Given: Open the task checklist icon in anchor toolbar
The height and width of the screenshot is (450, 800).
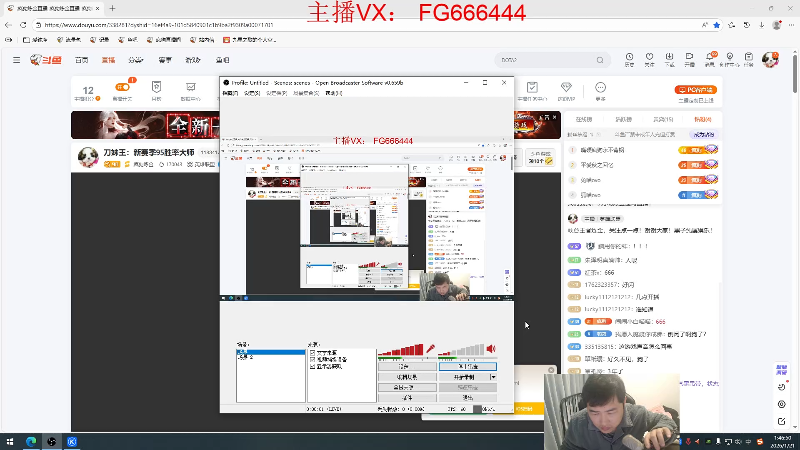Looking at the screenshot, I should click(x=532, y=87).
